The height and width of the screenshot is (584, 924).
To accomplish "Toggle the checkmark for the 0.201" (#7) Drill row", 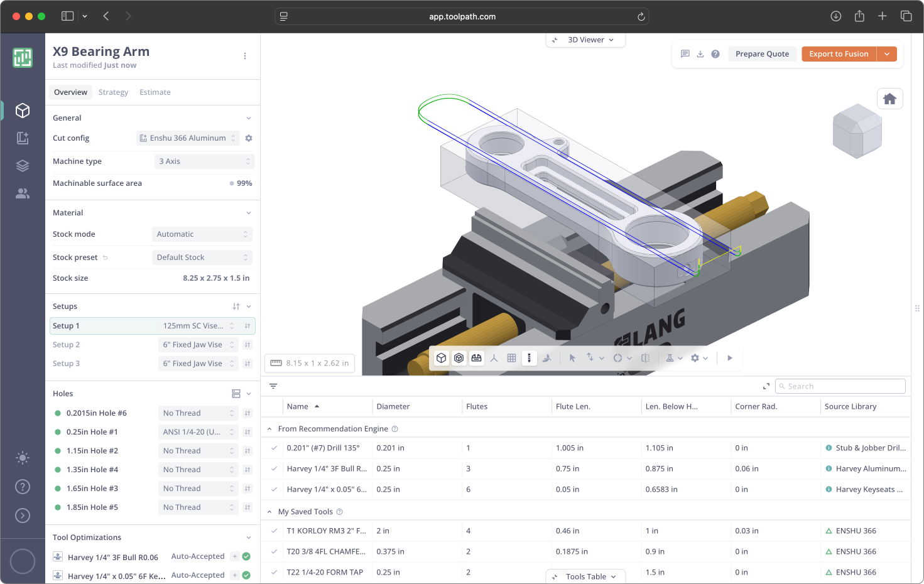I will [274, 448].
